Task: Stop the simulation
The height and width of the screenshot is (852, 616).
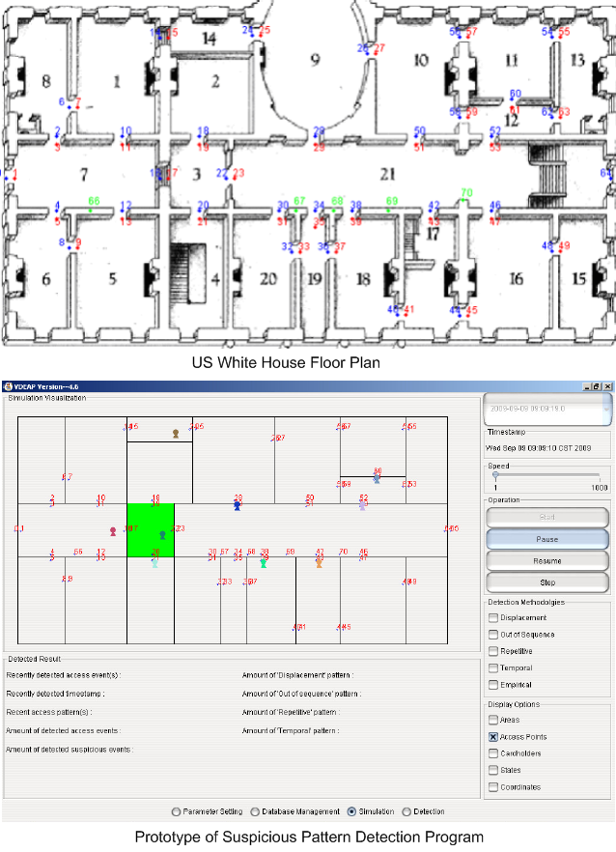Action: coord(547,582)
